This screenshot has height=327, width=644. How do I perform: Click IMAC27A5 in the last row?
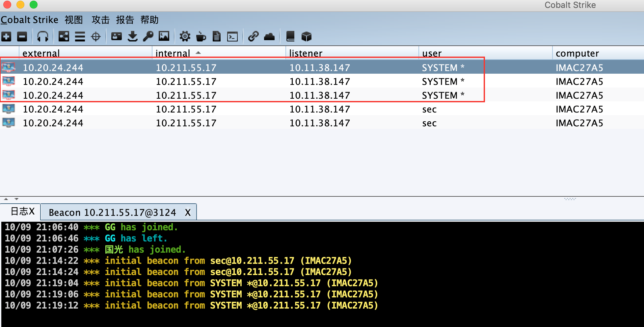coord(579,123)
